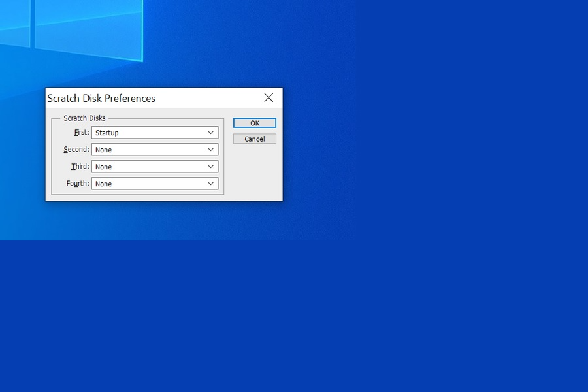Click the Startup value in First field
Image resolution: width=588 pixels, height=392 pixels.
(x=107, y=133)
